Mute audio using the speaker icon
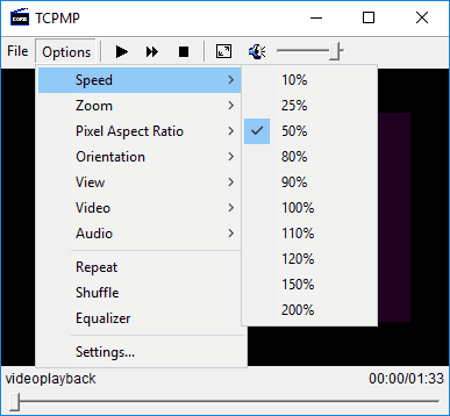This screenshot has height=416, width=450. [x=257, y=51]
